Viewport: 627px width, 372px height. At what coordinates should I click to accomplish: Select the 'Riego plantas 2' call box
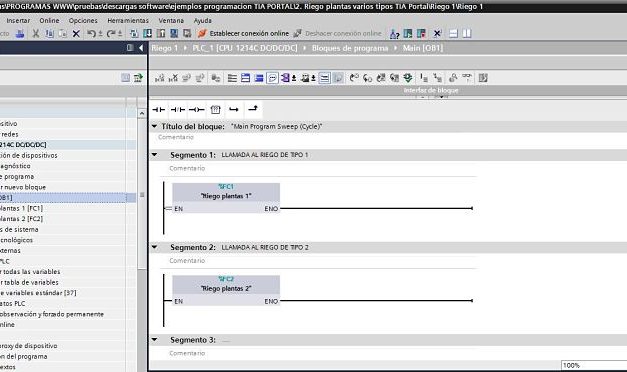pos(226,290)
